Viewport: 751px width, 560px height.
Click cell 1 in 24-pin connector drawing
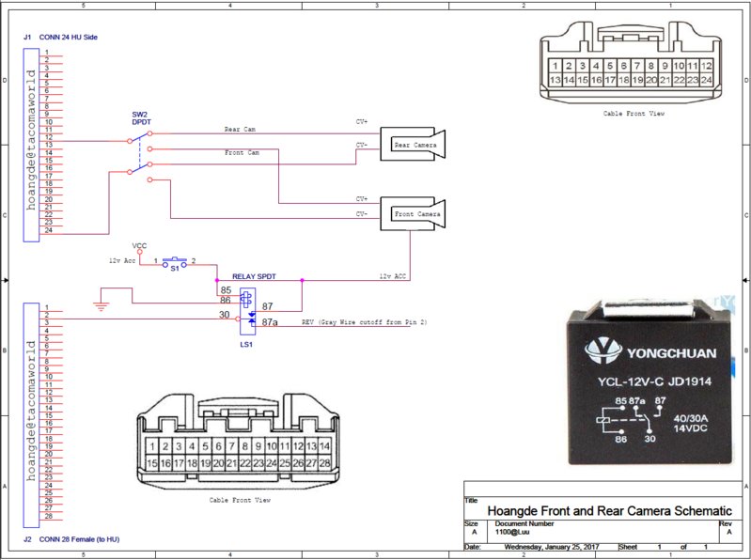click(555, 66)
